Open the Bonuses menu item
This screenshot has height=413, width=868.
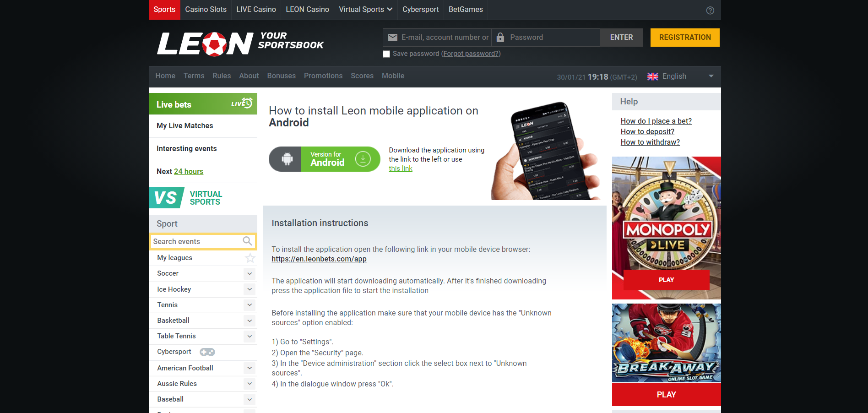pyautogui.click(x=282, y=76)
